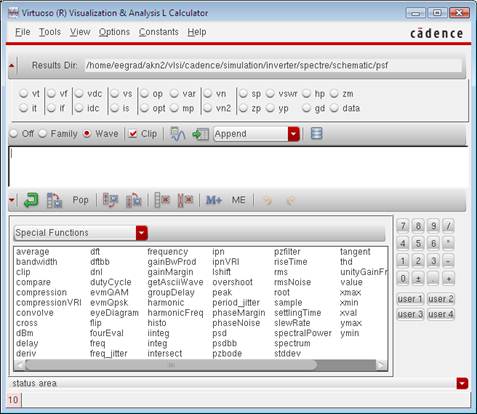Choose the bandwidth function
Screen dimensions: 477x414
point(37,262)
